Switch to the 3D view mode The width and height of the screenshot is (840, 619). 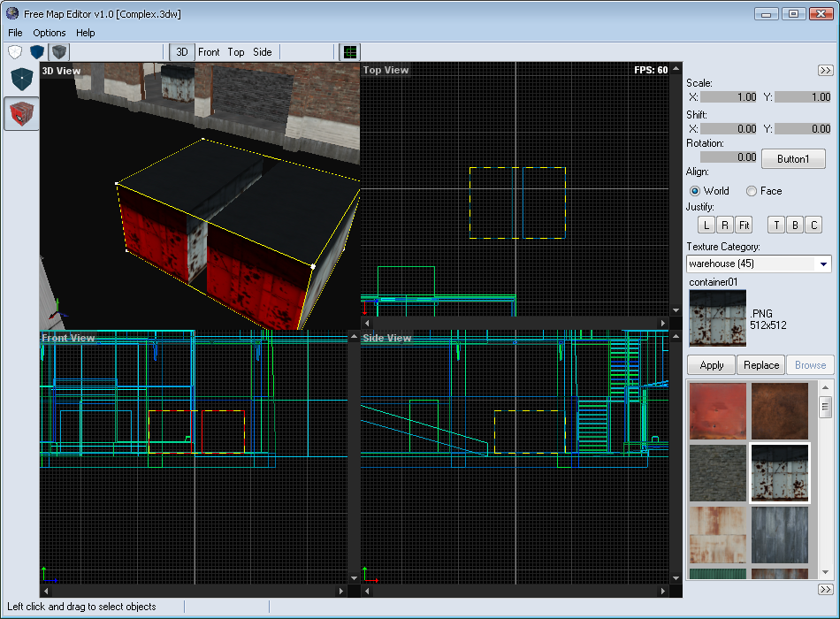tap(182, 52)
